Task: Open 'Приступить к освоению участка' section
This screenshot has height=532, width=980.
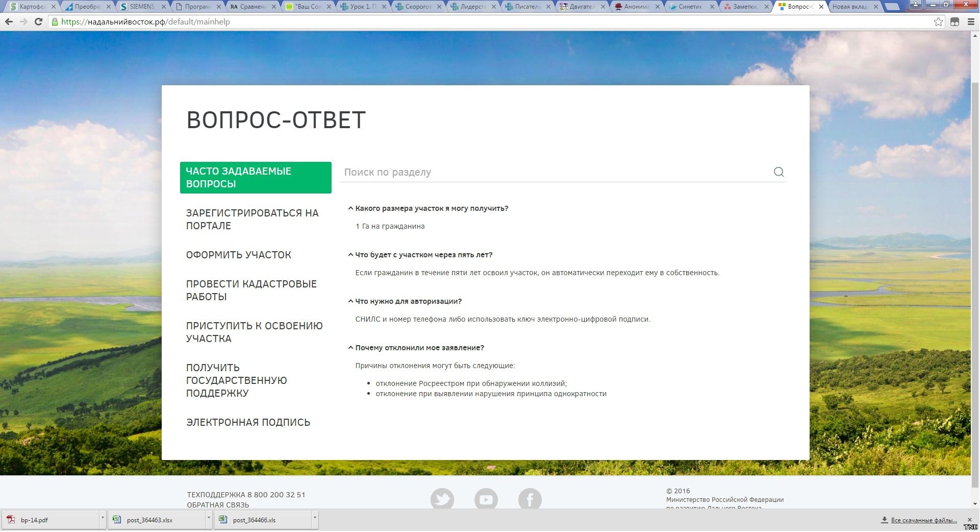Action: tap(255, 332)
